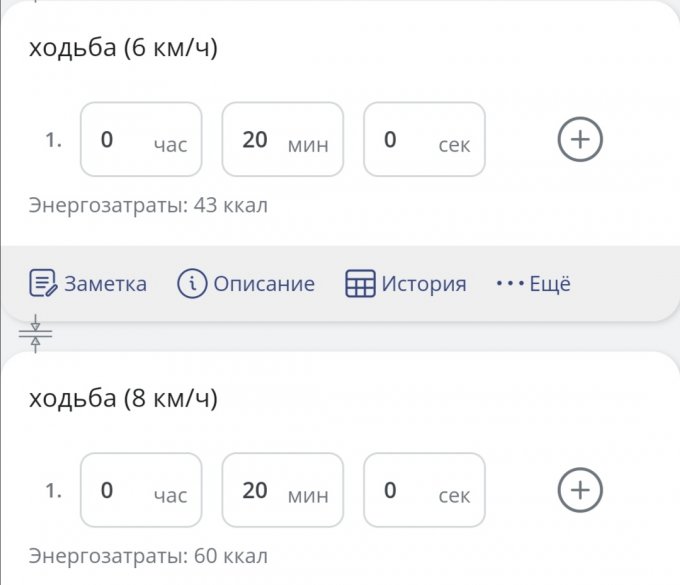Add a set to ходьба (8 км/ч)
The image size is (680, 585).
pos(580,490)
